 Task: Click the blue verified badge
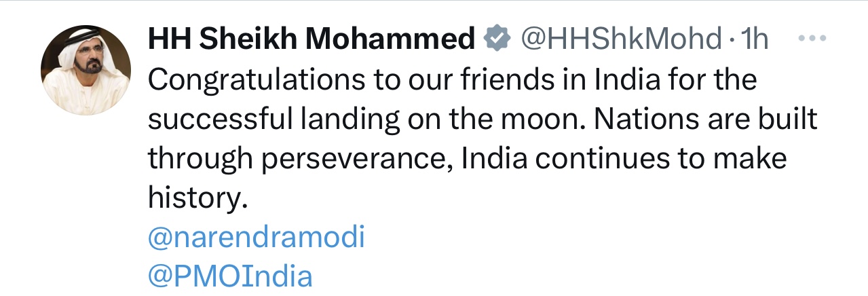click(496, 40)
